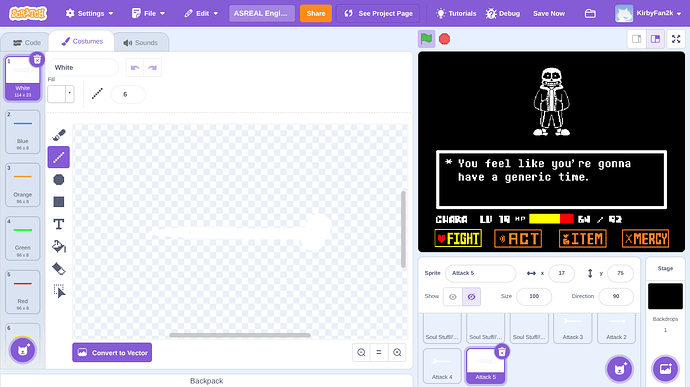Image resolution: width=690 pixels, height=387 pixels.
Task: Show the Attack 5 sprite
Action: [x=452, y=296]
